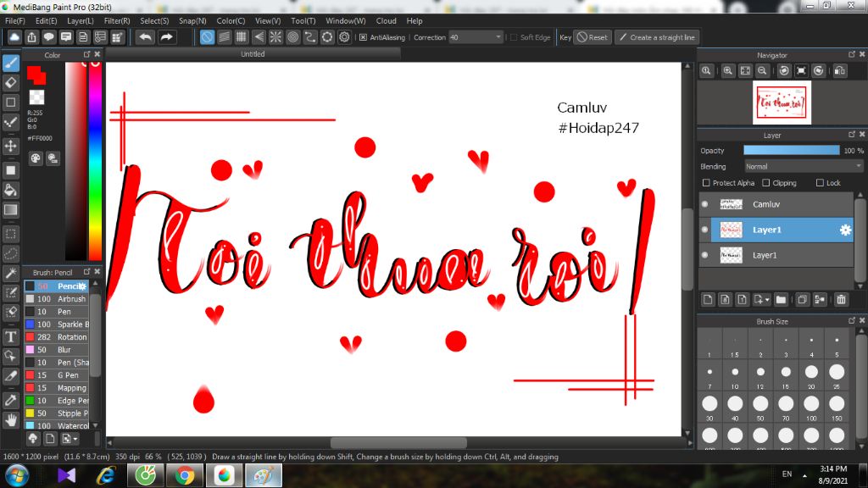Toggle AntiAliasing checkbox
Screen dimensions: 868x488
363,37
